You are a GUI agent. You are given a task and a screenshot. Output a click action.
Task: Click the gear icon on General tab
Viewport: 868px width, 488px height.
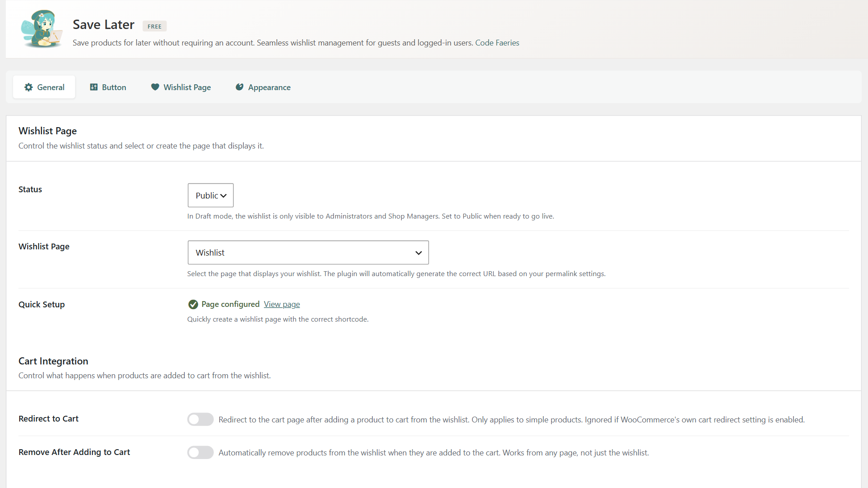(29, 87)
